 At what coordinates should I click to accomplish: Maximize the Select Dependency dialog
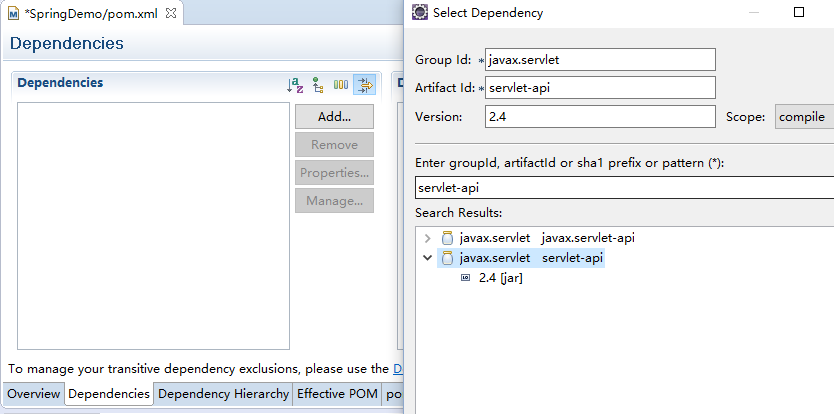(x=798, y=12)
